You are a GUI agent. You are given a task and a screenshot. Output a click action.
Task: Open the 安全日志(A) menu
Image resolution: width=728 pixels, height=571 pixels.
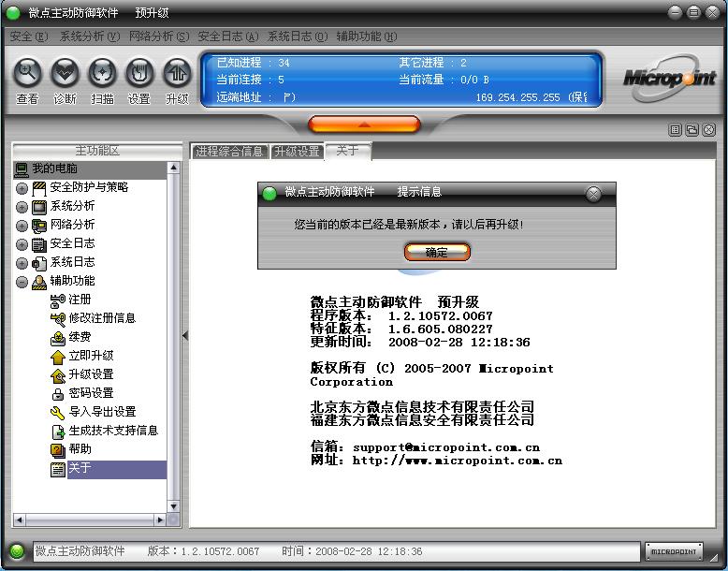[228, 37]
